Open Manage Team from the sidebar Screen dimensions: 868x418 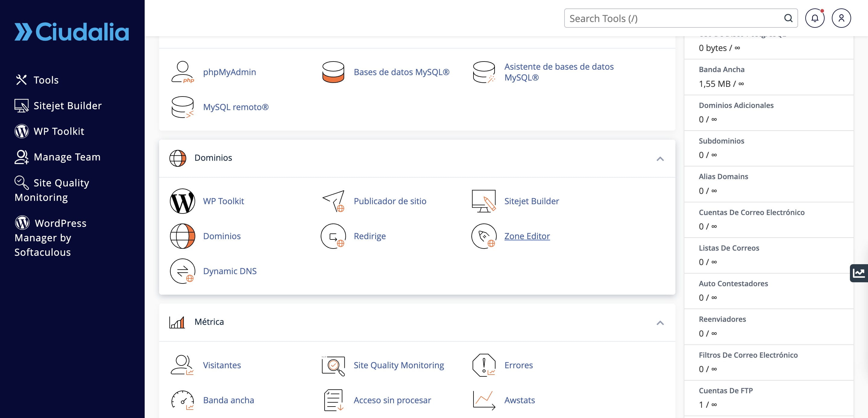point(67,157)
